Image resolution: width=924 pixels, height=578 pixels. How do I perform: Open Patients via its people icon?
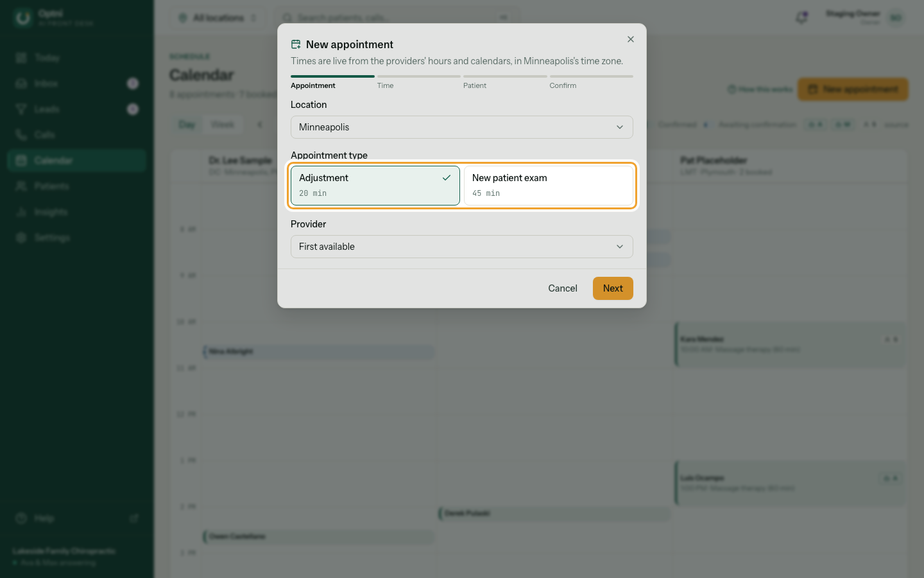pyautogui.click(x=21, y=186)
